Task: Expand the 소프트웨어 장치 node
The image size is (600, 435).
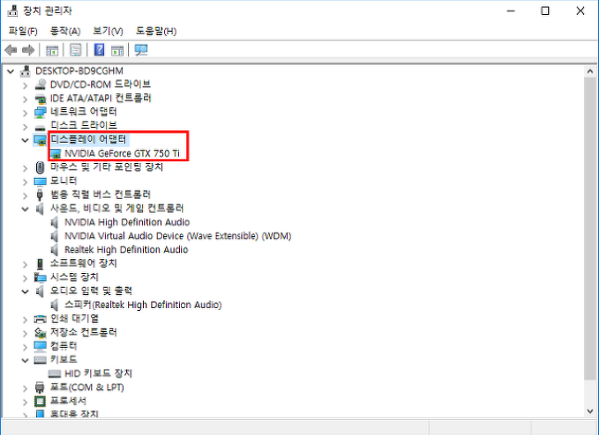Action: click(x=25, y=264)
